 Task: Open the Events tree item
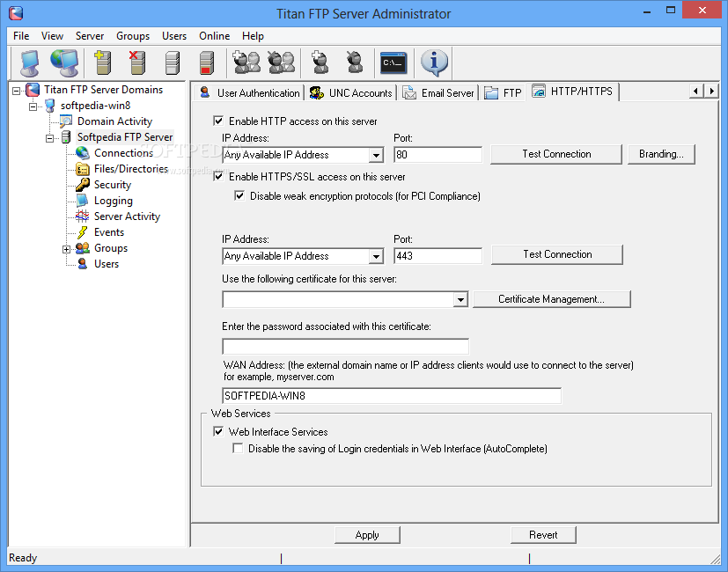click(109, 232)
